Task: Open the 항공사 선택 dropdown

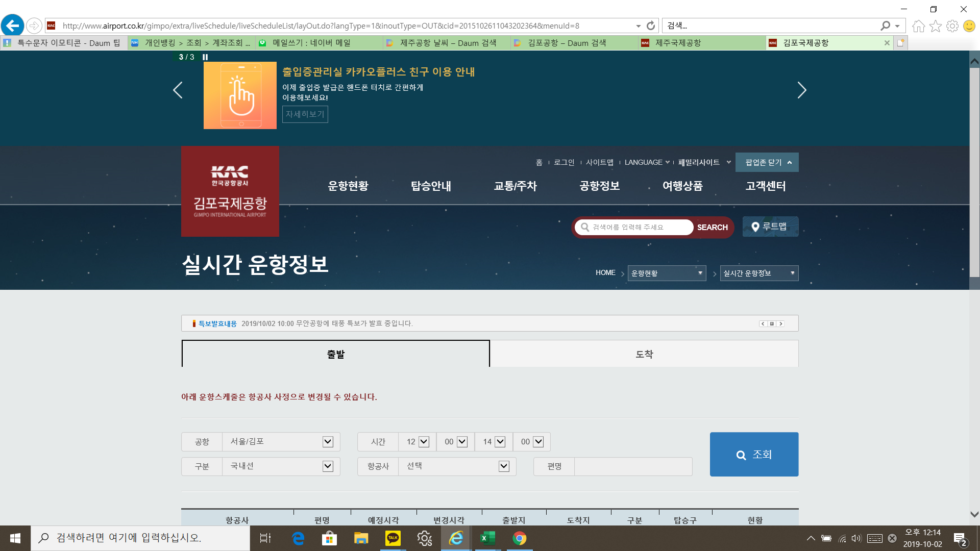Action: [x=504, y=466]
